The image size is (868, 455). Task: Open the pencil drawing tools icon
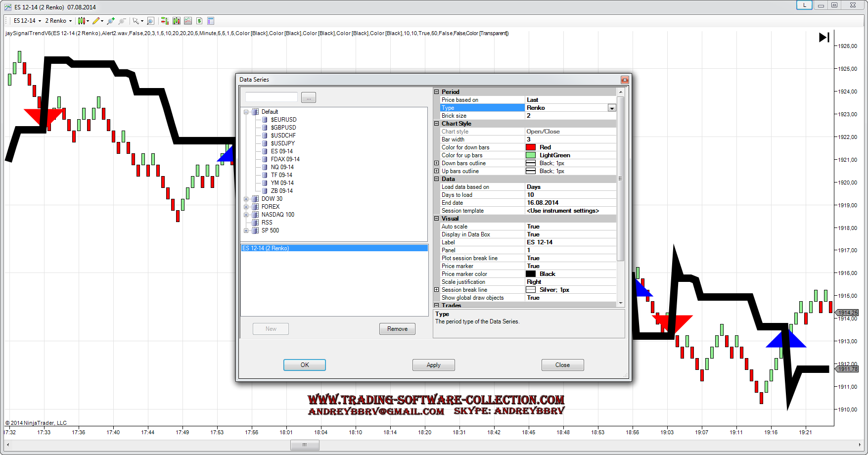pos(96,21)
